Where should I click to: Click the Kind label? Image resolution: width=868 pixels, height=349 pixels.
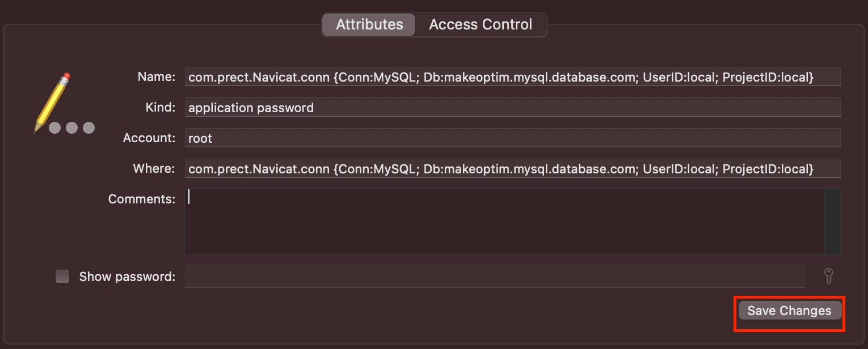click(161, 107)
